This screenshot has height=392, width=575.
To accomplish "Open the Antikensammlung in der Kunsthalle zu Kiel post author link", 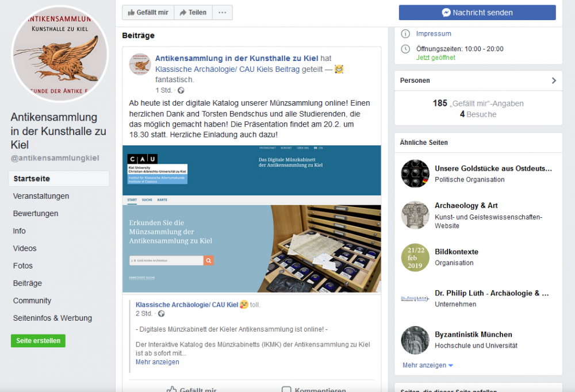I will pos(236,58).
